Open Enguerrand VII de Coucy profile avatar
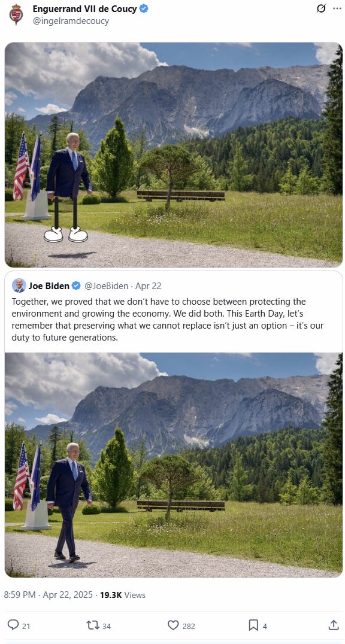The height and width of the screenshot is (644, 345). [16, 14]
